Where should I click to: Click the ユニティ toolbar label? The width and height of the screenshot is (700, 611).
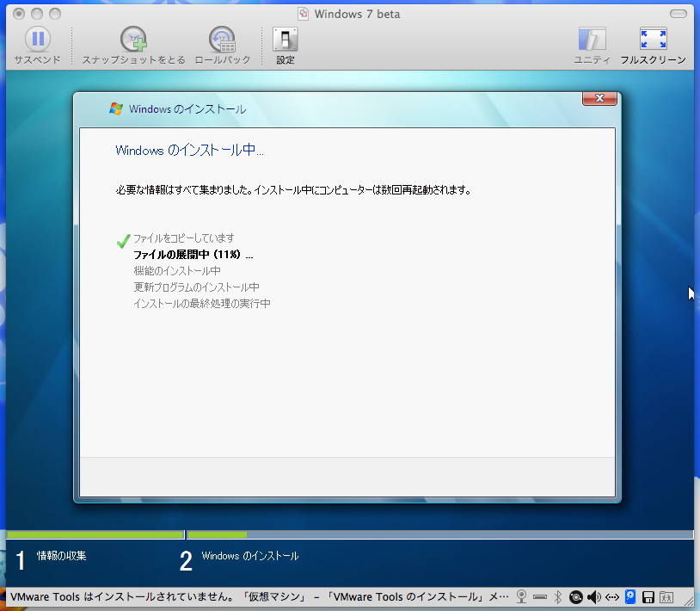[592, 60]
